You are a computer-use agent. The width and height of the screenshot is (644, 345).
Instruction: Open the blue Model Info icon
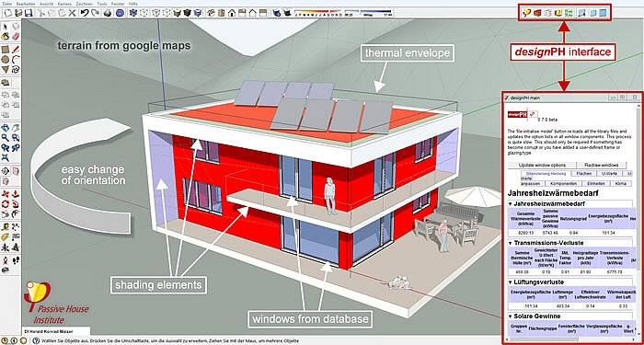(x=120, y=13)
